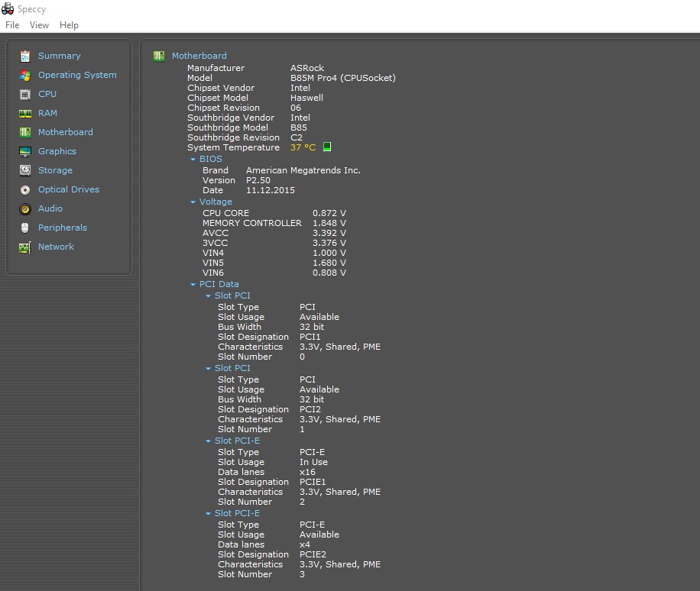The height and width of the screenshot is (591, 700).
Task: Click the Speccy app icon in title bar
Action: coord(8,8)
